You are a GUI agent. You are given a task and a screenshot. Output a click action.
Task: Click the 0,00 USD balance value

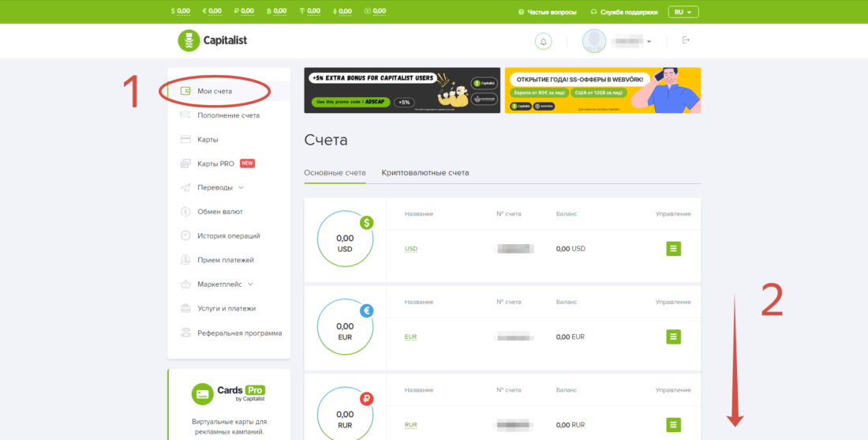coord(571,249)
